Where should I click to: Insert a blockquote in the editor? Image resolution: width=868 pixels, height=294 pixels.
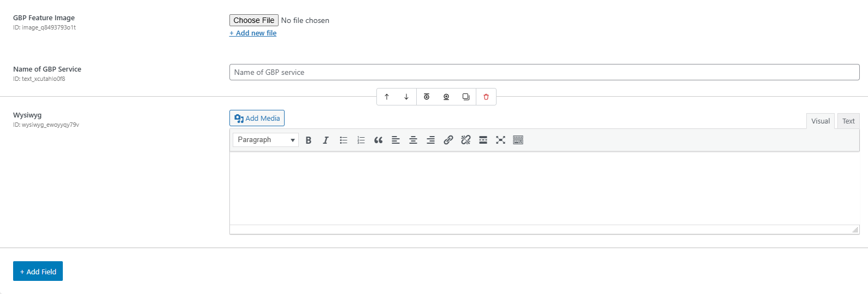coord(378,140)
